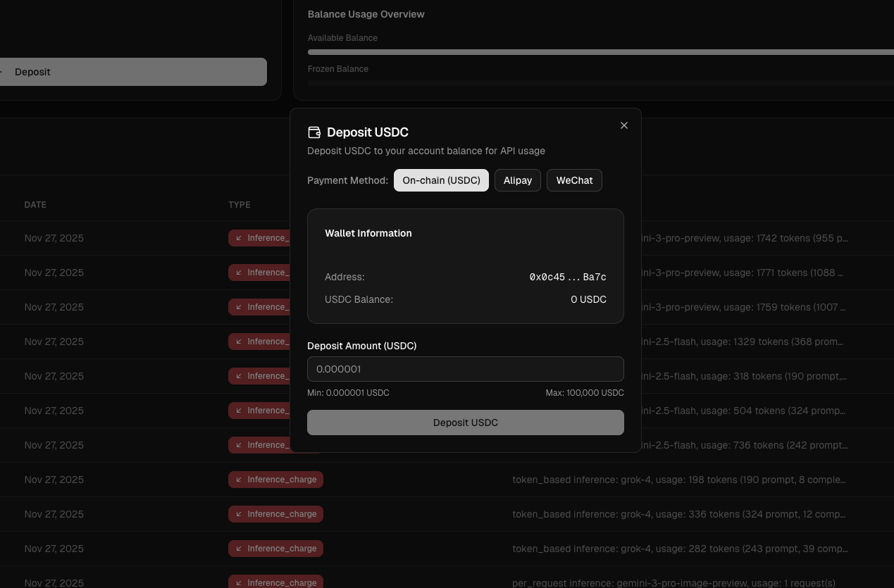Click badge arrow icon in the 318 tokens row
Screen dimensions: 894x588
point(239,376)
